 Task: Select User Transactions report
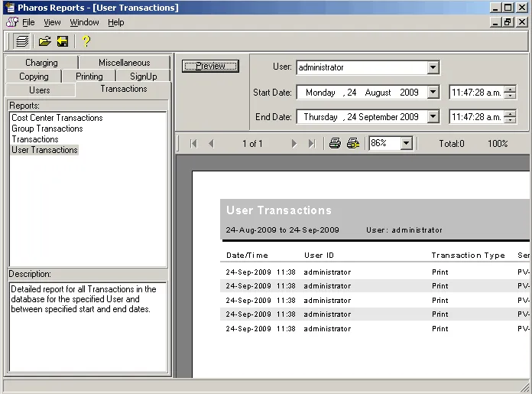coord(44,150)
